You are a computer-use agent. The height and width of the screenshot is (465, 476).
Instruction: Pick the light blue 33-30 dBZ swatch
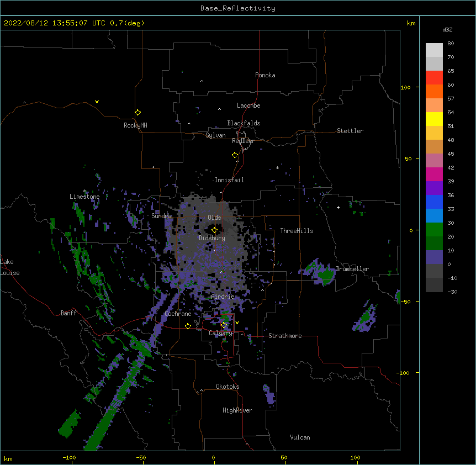pos(434,216)
